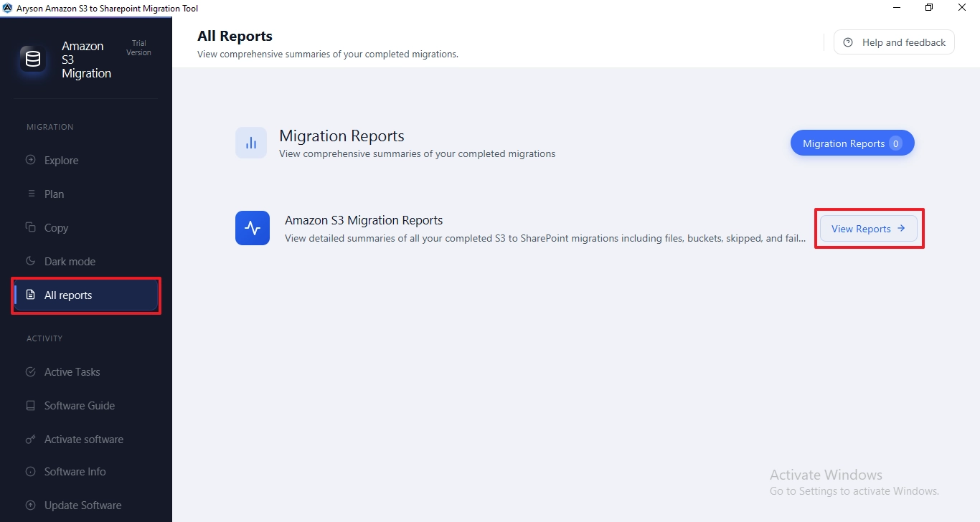Image resolution: width=980 pixels, height=522 pixels.
Task: Click the "Trial Version" label
Action: point(139,48)
